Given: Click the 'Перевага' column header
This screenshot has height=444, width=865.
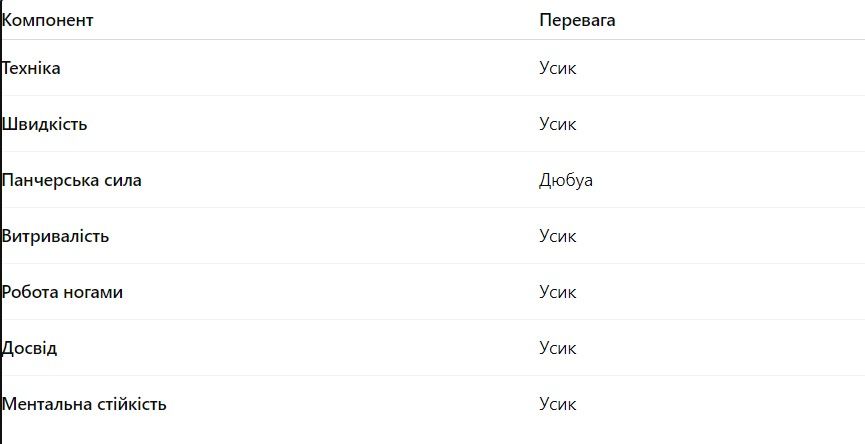Looking at the screenshot, I should pos(577,20).
